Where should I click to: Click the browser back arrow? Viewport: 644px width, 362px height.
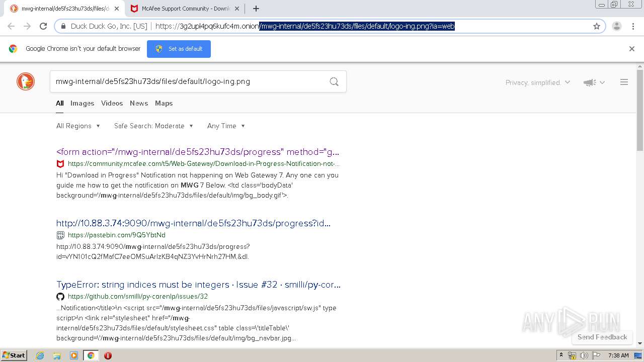[x=11, y=26]
